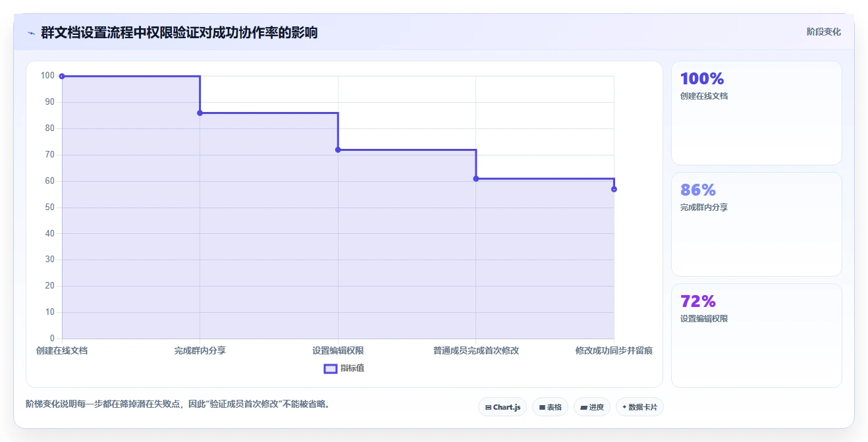Image resolution: width=868 pixels, height=442 pixels.
Task: Click the 86% value in second card
Action: tap(698, 190)
